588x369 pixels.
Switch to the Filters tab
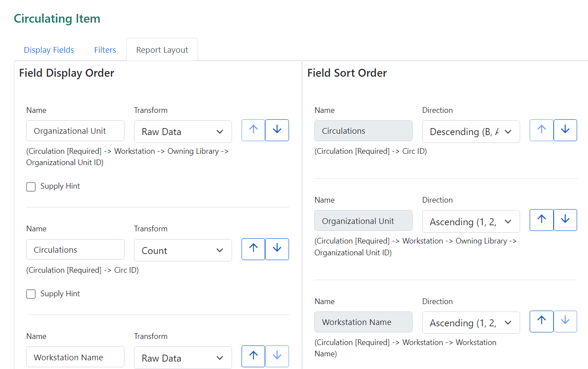[105, 49]
